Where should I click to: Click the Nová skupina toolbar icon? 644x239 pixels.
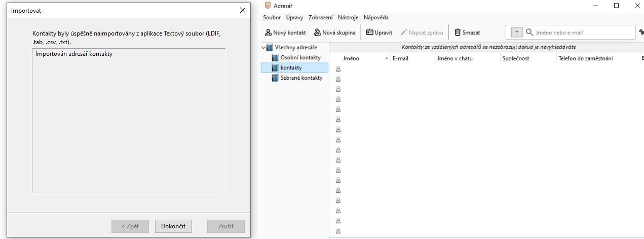[x=318, y=32]
